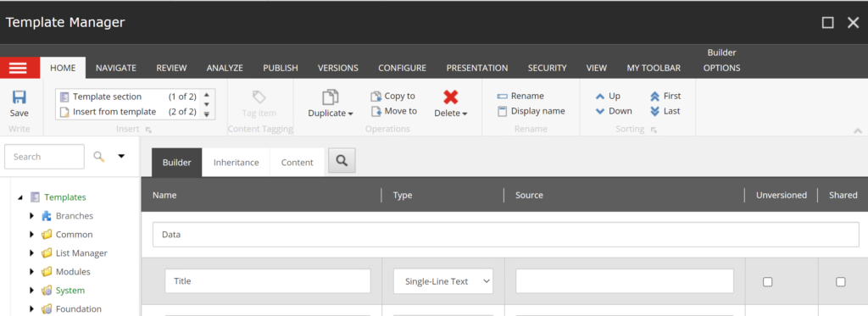Viewport: 868px width, 316px height.
Task: Open the red hamburger Sitecore menu
Action: (17, 68)
